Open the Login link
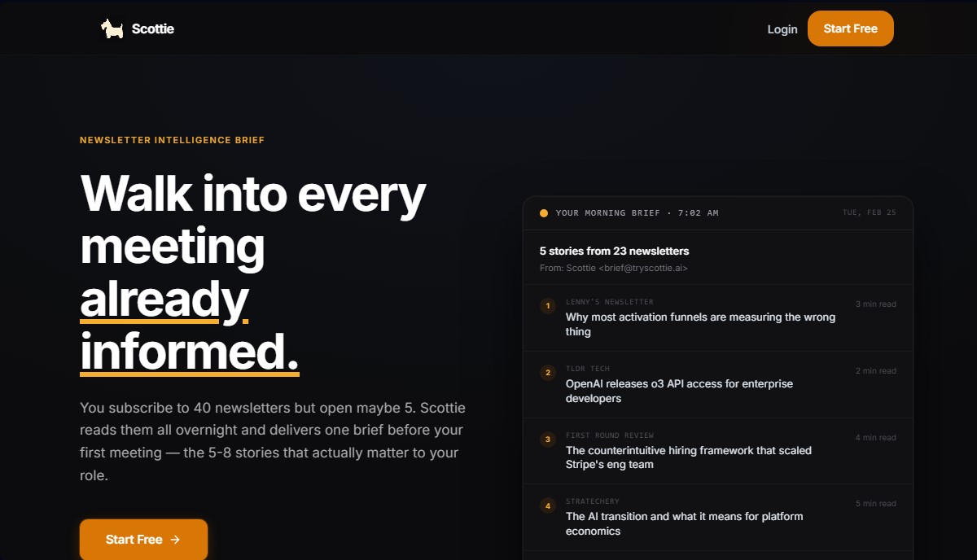977x560 pixels. point(782,28)
